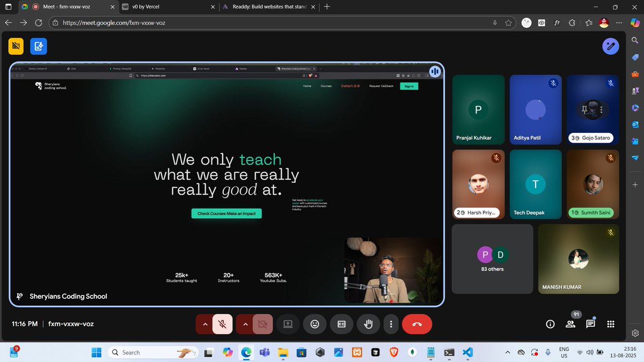Expand audio settings chevron beside microphone

coord(204,324)
